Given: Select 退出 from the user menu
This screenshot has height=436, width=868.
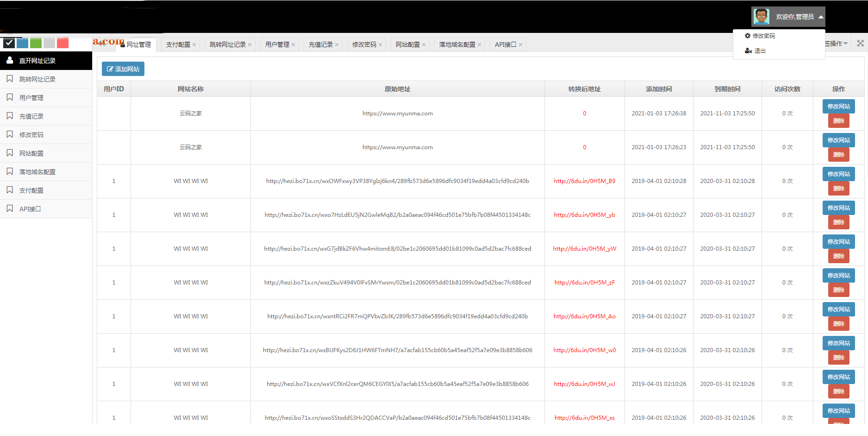Looking at the screenshot, I should click(x=760, y=51).
